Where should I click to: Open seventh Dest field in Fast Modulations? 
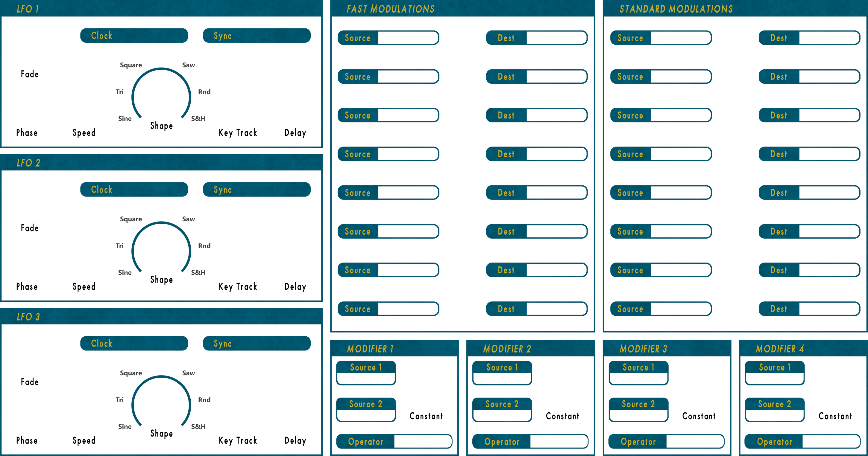point(536,270)
